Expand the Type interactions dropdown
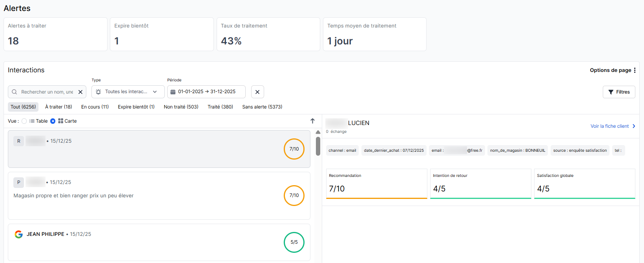The height and width of the screenshot is (263, 644). point(128,92)
